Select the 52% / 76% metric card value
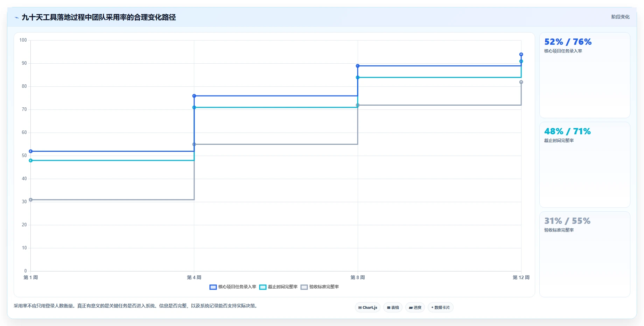Viewport: 644px width, 326px height. (x=568, y=42)
